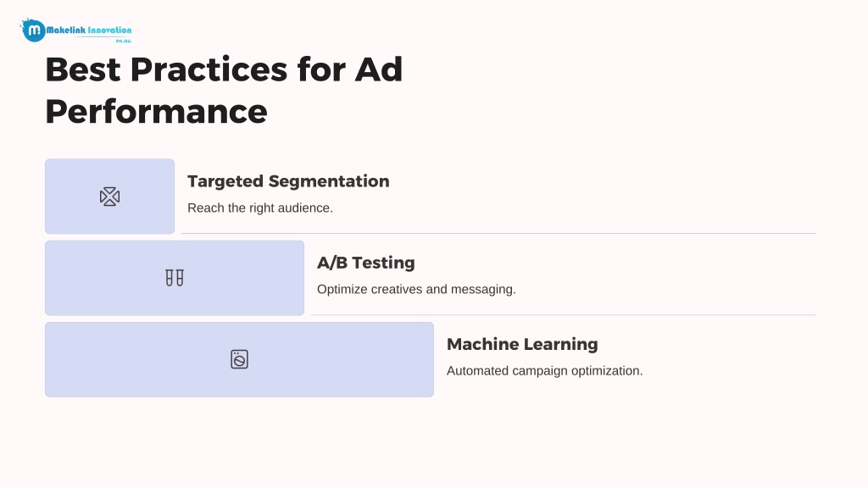Click the word 'Practices' in the title
868x488 pixels.
(209, 69)
